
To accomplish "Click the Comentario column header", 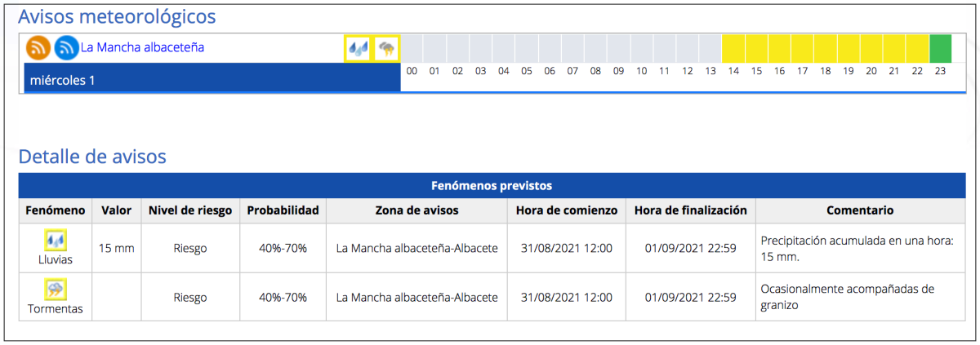I will [x=859, y=210].
